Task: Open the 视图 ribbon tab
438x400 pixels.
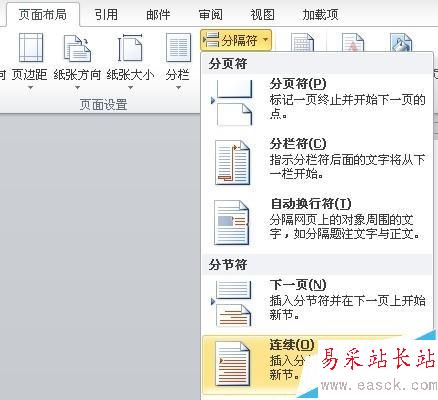Action: coord(262,15)
